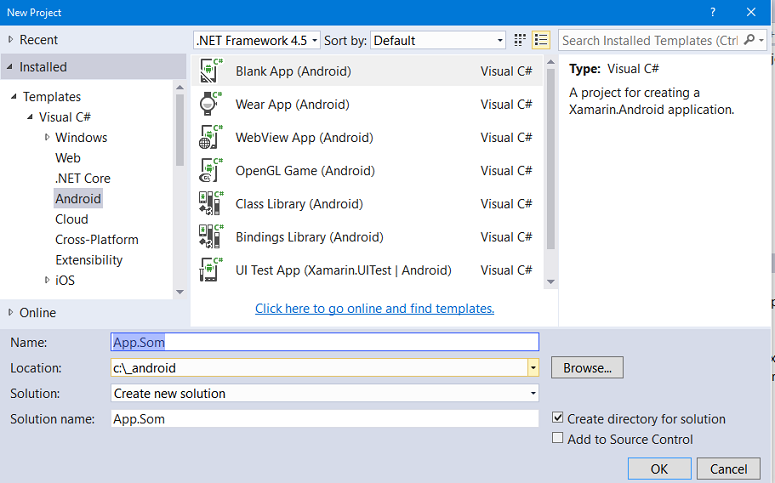Select the Android category

point(78,198)
